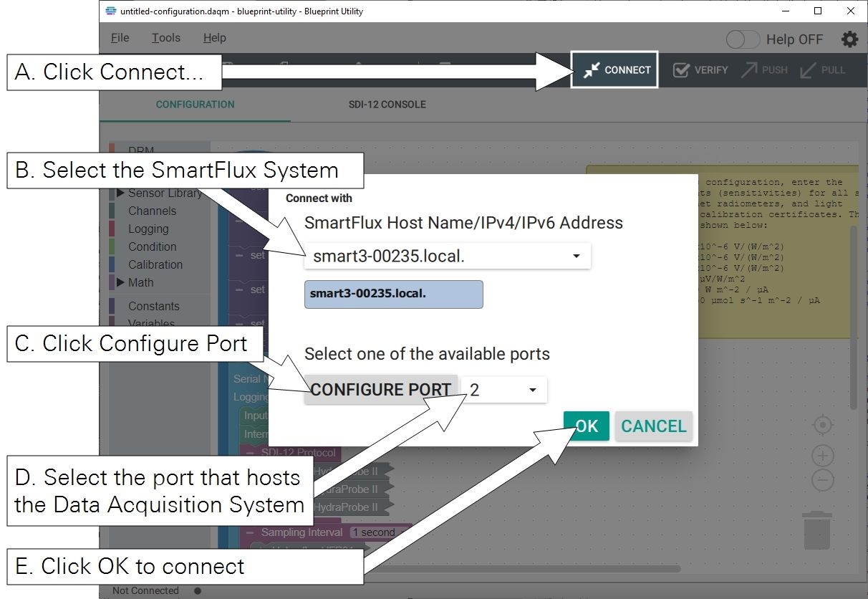
Task: Collapse the Sampling Interval block
Action: [251, 532]
